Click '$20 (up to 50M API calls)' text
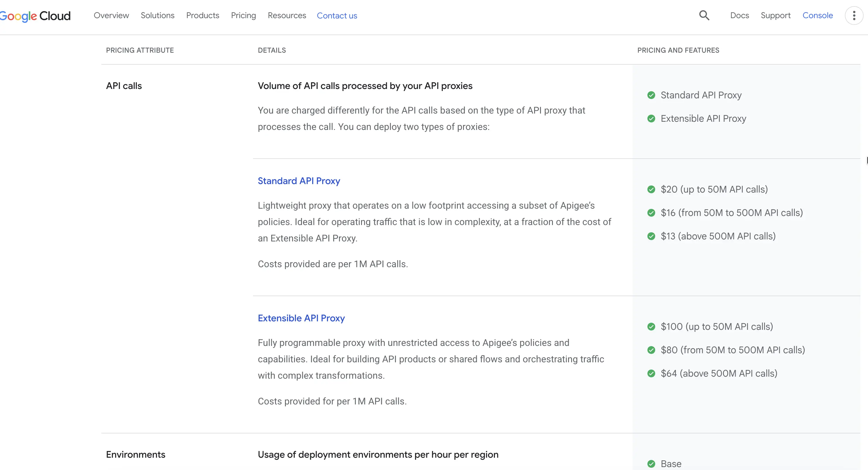 714,190
